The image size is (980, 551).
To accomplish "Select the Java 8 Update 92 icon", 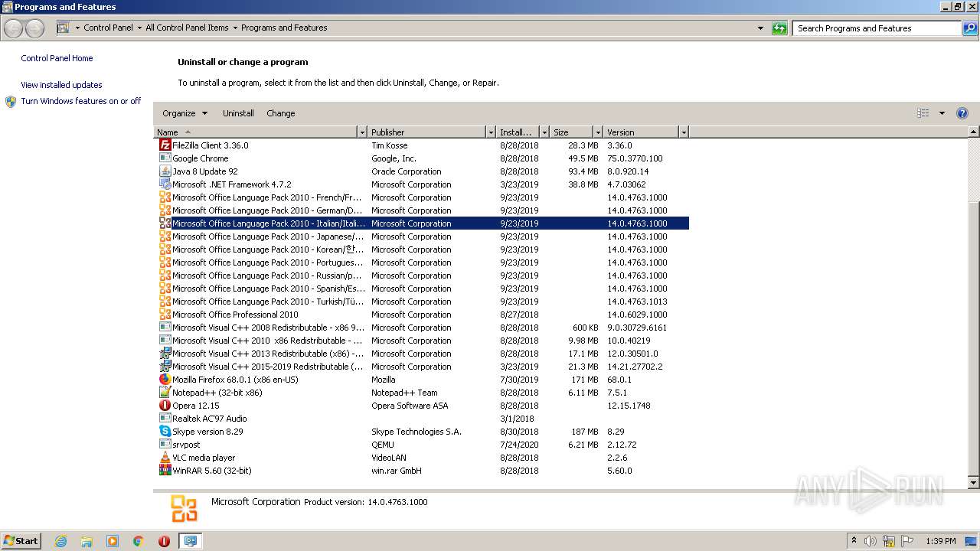I will (165, 171).
